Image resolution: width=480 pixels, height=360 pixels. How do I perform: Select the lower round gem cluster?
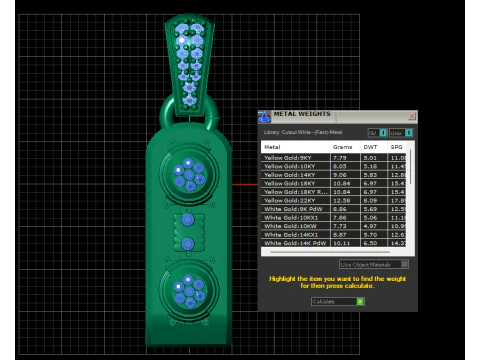tap(189, 291)
